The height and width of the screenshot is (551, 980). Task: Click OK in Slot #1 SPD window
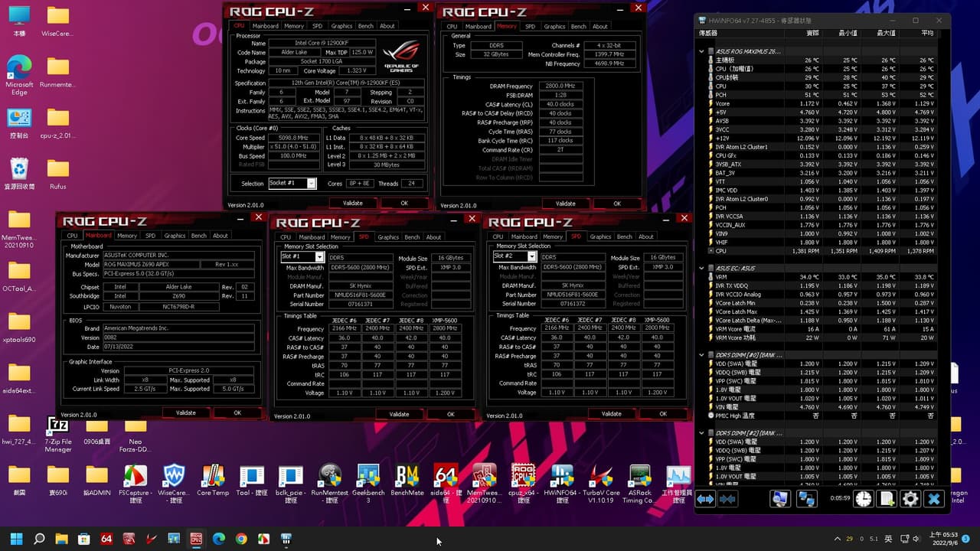pyautogui.click(x=450, y=414)
